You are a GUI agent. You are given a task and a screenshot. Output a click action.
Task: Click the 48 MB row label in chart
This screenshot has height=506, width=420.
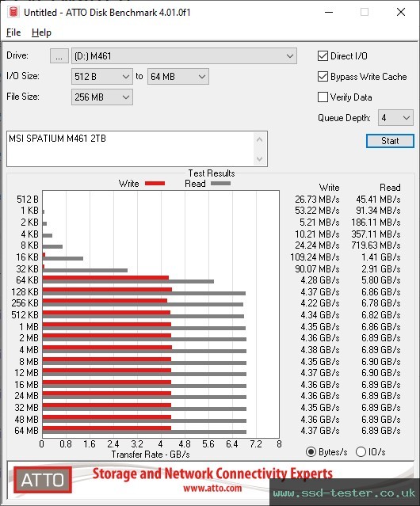pos(26,420)
